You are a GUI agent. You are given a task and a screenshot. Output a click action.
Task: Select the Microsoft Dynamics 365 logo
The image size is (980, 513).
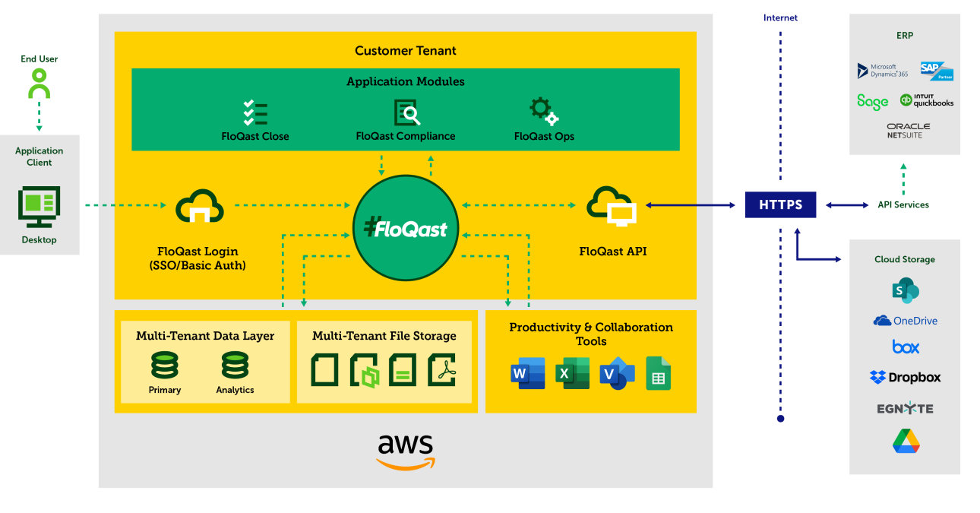click(883, 71)
